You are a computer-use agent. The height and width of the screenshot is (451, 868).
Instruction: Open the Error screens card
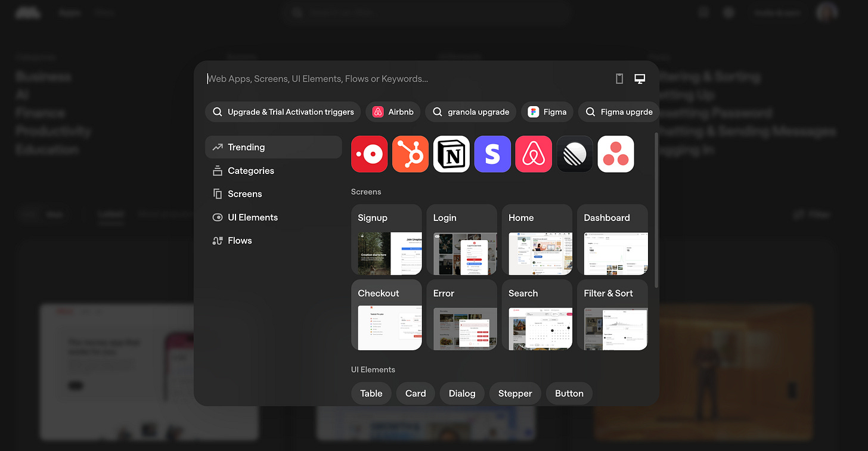point(462,315)
